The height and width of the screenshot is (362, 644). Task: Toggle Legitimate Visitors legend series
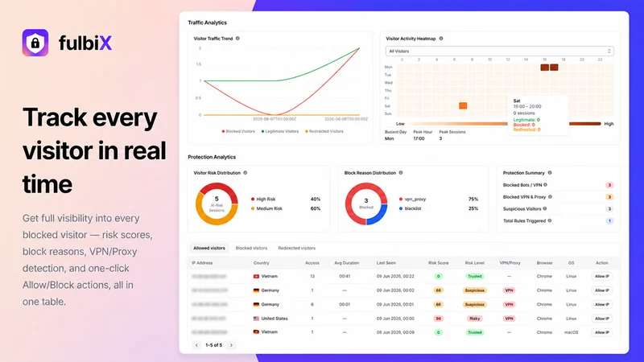click(x=280, y=131)
